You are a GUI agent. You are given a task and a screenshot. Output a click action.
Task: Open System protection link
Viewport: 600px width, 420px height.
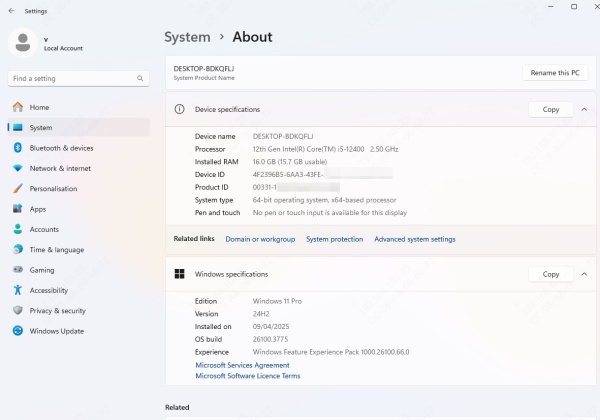(334, 239)
